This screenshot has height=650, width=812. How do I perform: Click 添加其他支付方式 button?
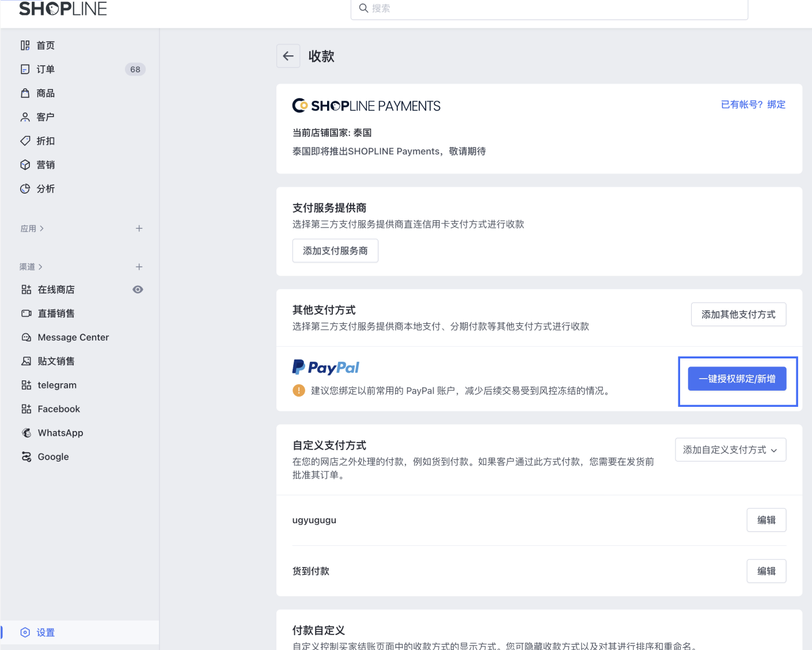pyautogui.click(x=738, y=315)
